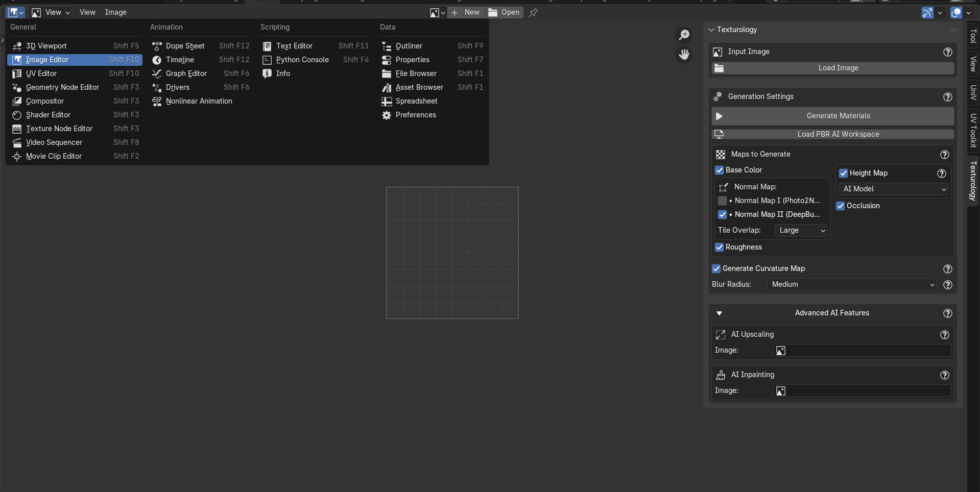The image size is (980, 492).
Task: Open the UniV sidebar tab
Action: [x=973, y=93]
